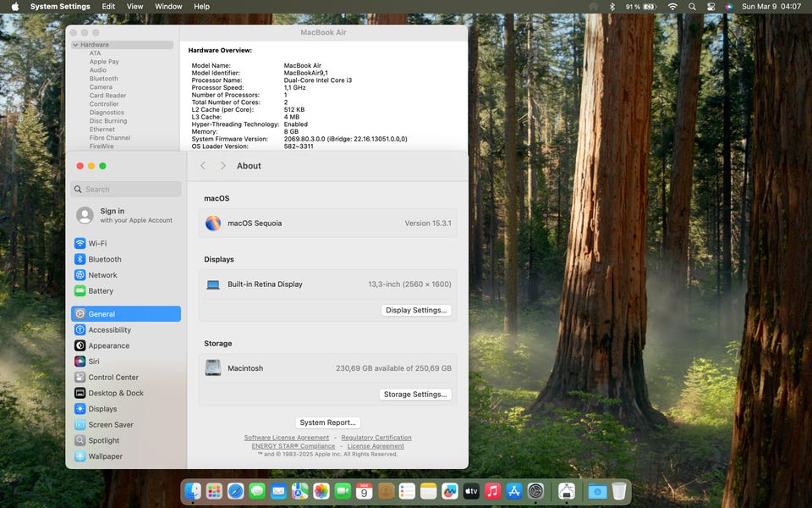
Task: Open Battery settings in sidebar
Action: pos(100,291)
